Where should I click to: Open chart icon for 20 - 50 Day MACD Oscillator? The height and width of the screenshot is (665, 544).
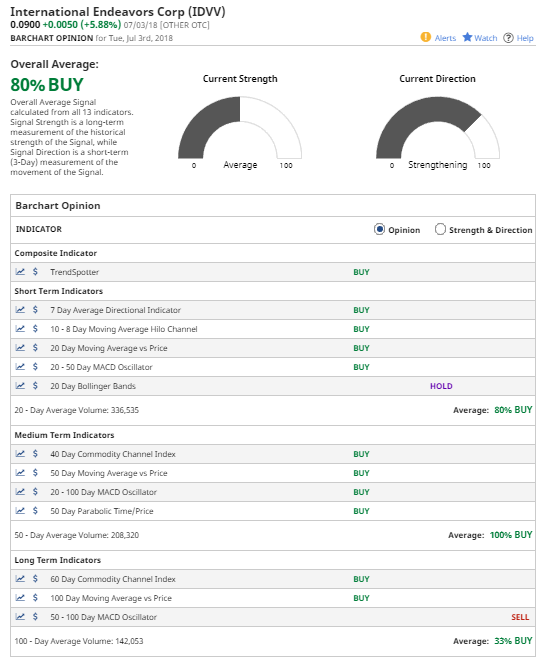(20, 367)
